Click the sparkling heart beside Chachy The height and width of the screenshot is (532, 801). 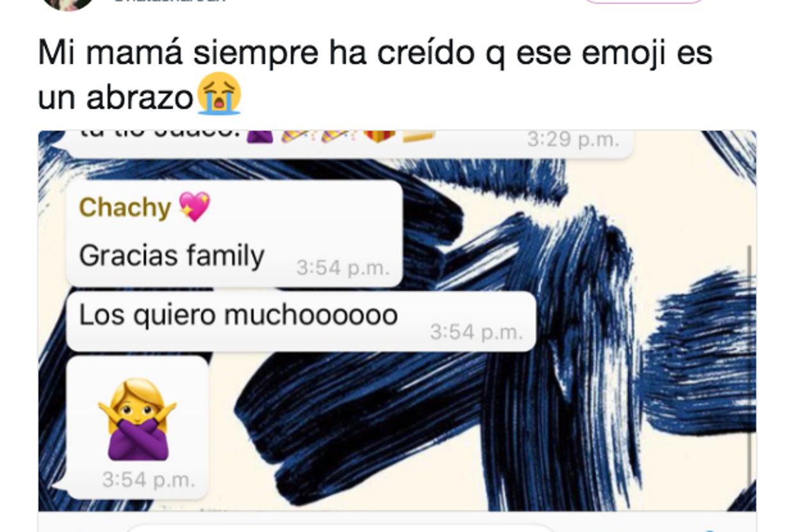coord(194,206)
